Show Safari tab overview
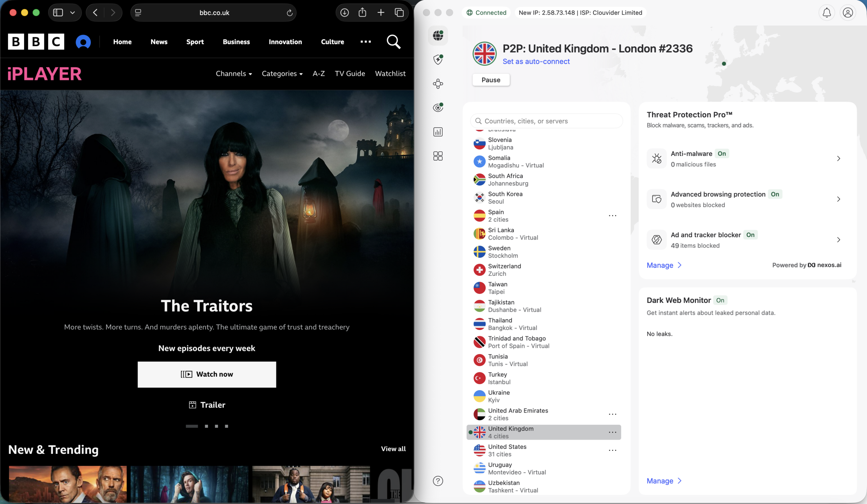This screenshot has height=504, width=867. coord(399,13)
